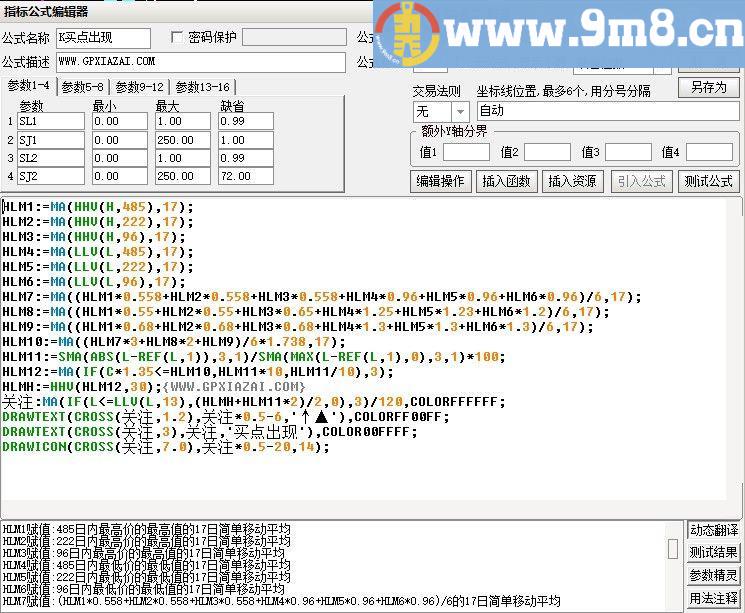The height and width of the screenshot is (613, 745).
Task: Click HLM4赋值 translation line
Action: coord(146,565)
